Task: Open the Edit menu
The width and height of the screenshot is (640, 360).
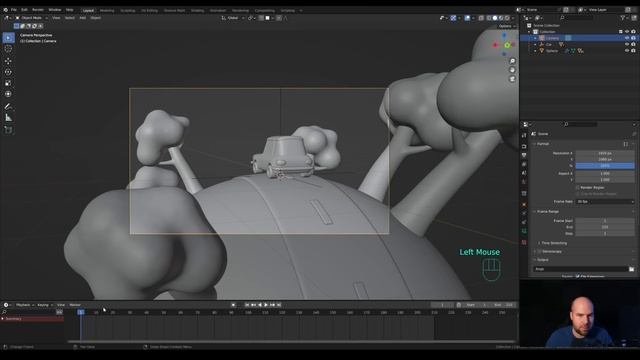Action: click(x=24, y=10)
